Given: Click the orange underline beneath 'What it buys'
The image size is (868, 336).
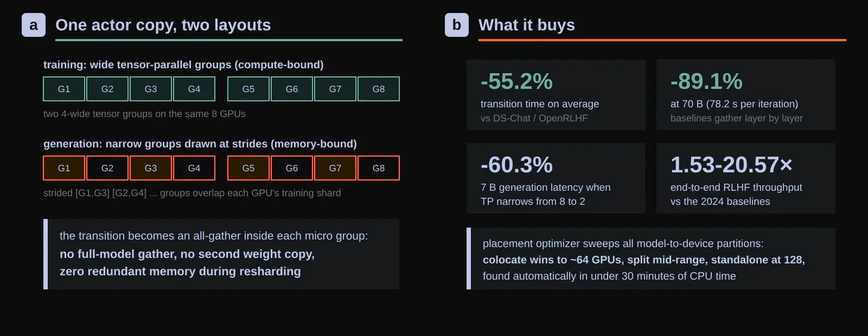Looking at the screenshot, I should pos(662,40).
